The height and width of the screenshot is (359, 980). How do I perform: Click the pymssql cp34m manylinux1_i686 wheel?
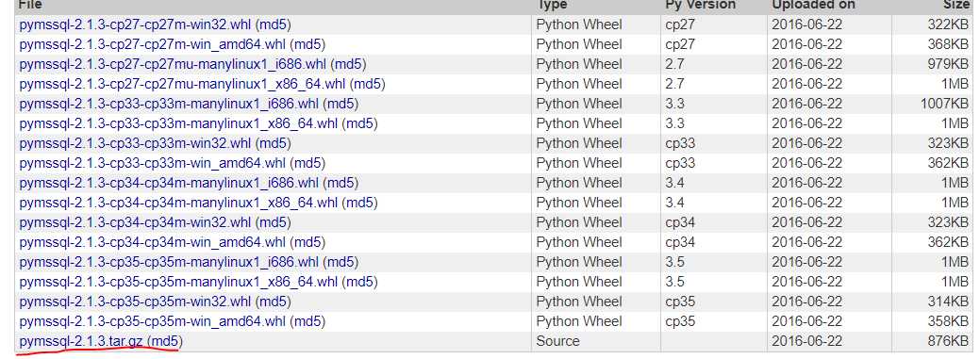coord(170,183)
